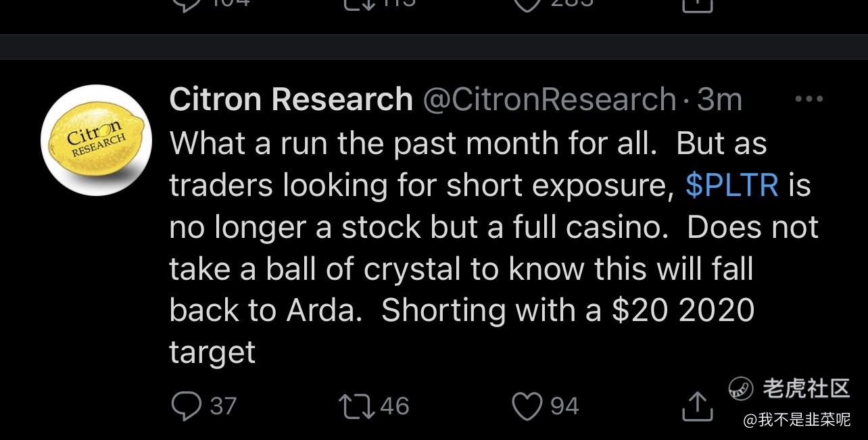Viewport: 868px width, 440px height.
Task: Like the Citron tweet with the heart icon
Action: click(529, 406)
